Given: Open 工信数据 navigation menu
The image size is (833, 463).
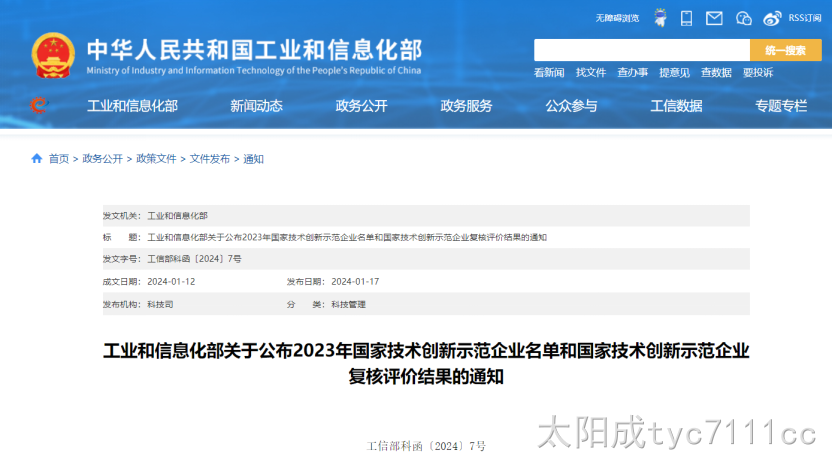Looking at the screenshot, I should [676, 106].
